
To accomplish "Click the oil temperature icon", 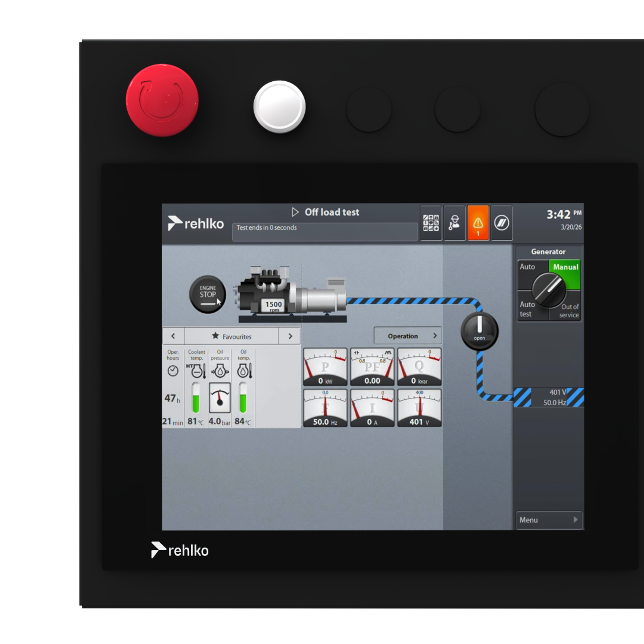I will [244, 371].
